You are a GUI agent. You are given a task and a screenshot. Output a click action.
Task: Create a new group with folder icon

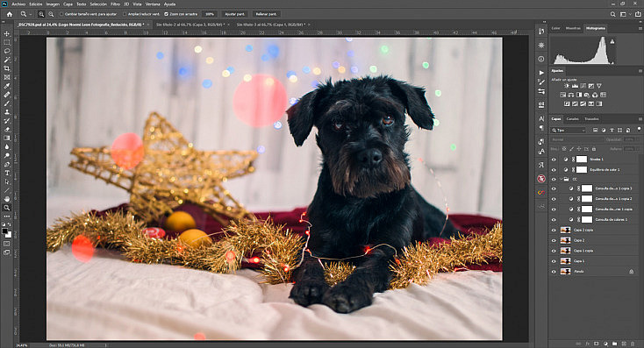point(614,344)
